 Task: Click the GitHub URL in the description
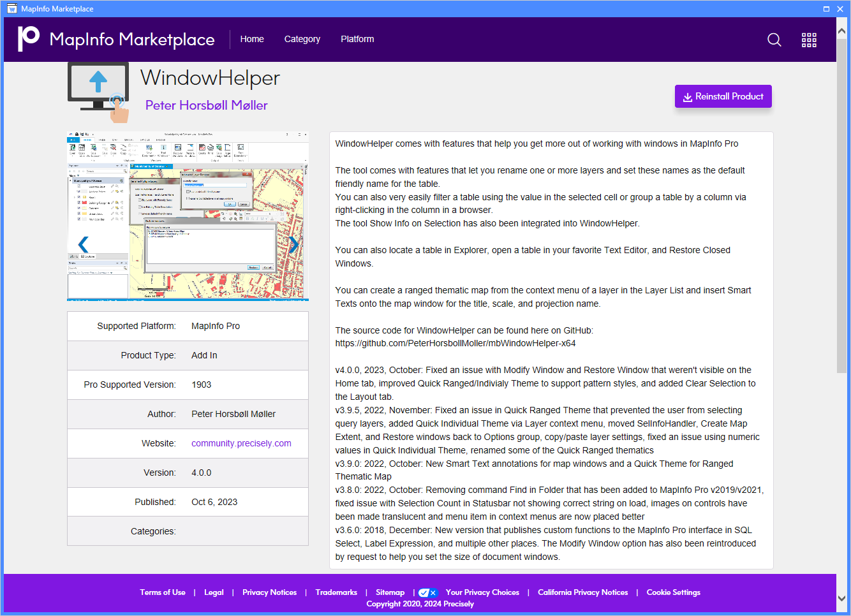point(455,343)
